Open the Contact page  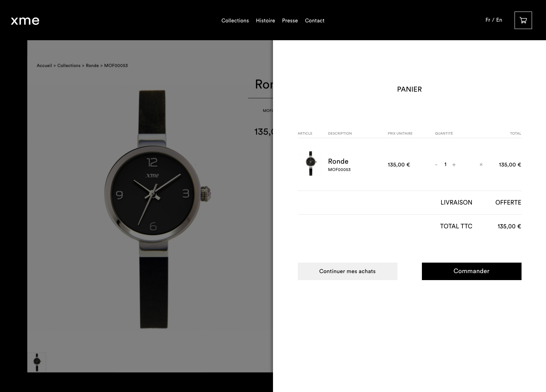315,21
